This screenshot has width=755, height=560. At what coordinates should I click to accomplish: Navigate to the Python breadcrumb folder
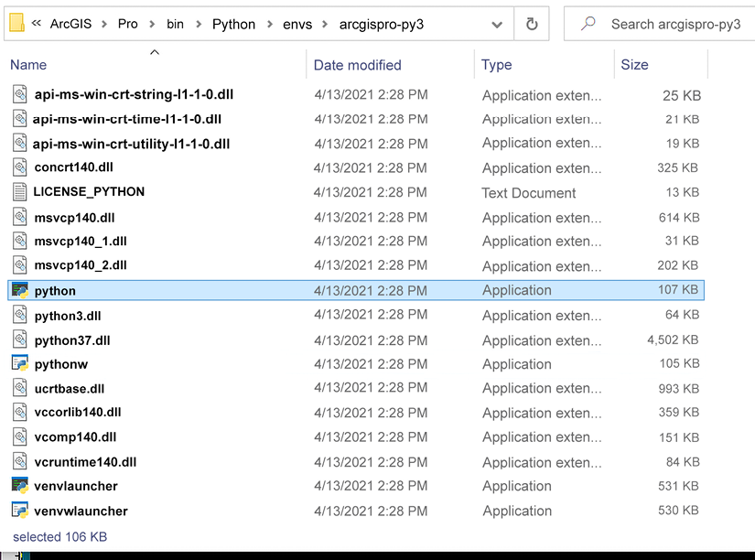coord(233,24)
